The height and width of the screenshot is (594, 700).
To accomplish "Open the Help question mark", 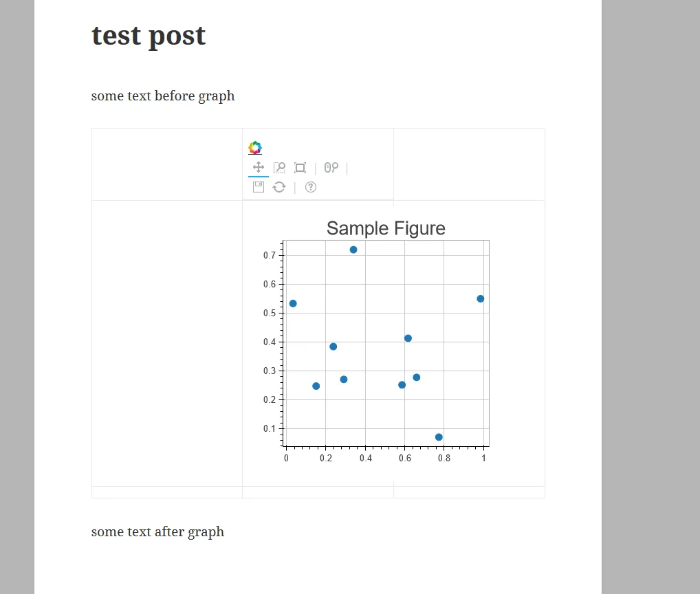I will [x=311, y=187].
